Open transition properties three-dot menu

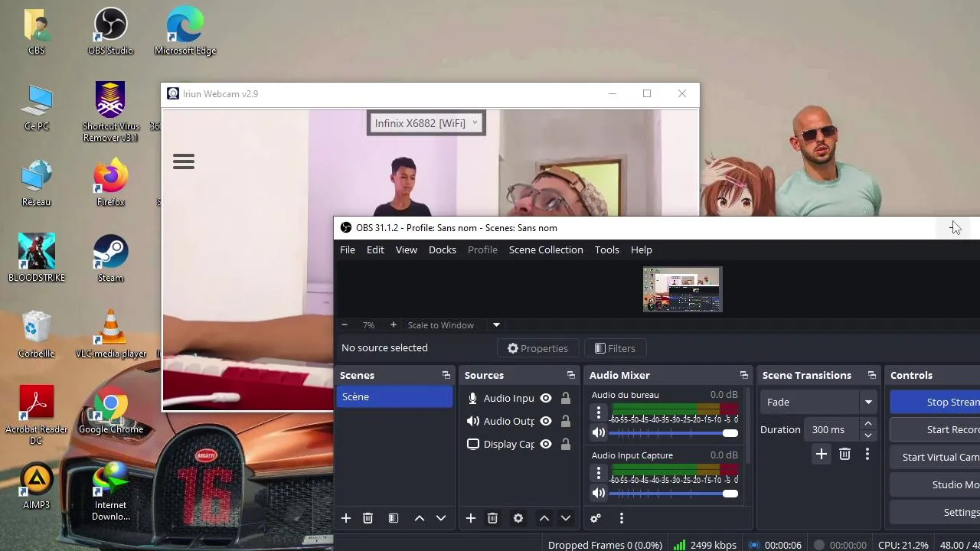point(867,455)
